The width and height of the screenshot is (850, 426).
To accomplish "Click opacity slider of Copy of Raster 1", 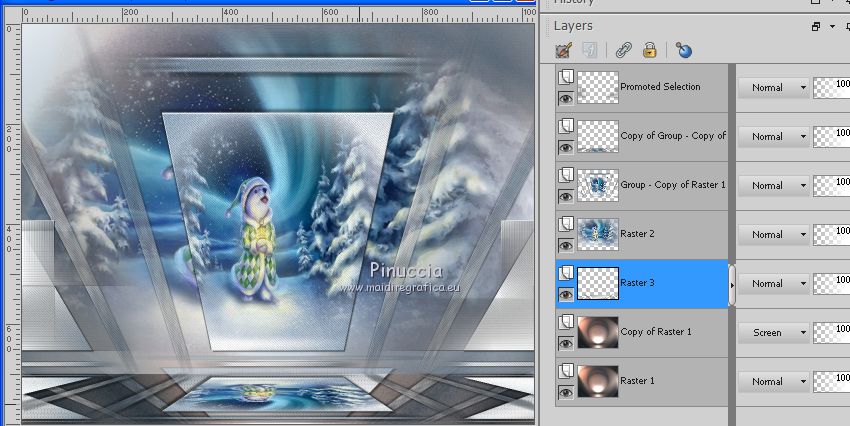I will [x=831, y=333].
